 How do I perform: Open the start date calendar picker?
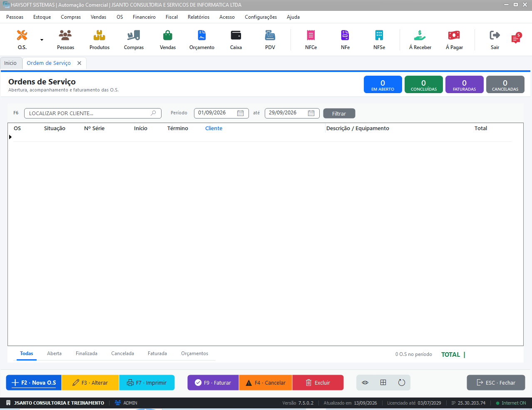[240, 113]
